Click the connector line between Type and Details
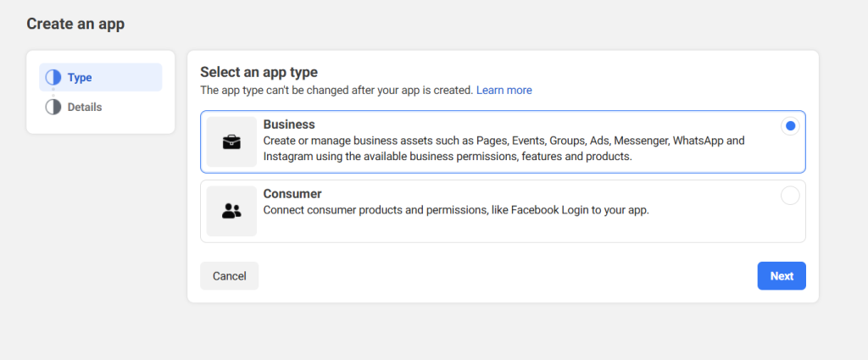Screen dimensions: 868x360 pyautogui.click(x=53, y=92)
